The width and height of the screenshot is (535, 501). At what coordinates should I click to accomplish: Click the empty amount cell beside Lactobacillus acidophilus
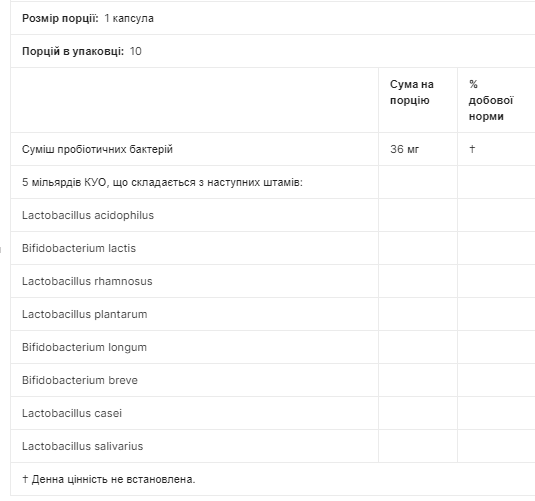pos(418,215)
